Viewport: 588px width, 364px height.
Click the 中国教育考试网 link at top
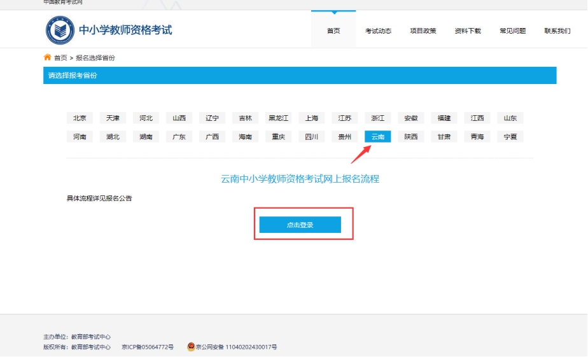point(63,3)
